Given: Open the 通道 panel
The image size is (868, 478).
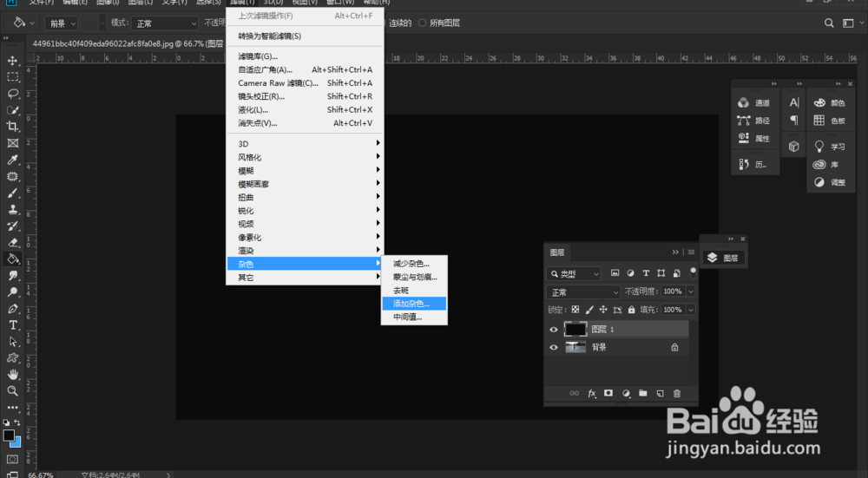Looking at the screenshot, I should [755, 103].
